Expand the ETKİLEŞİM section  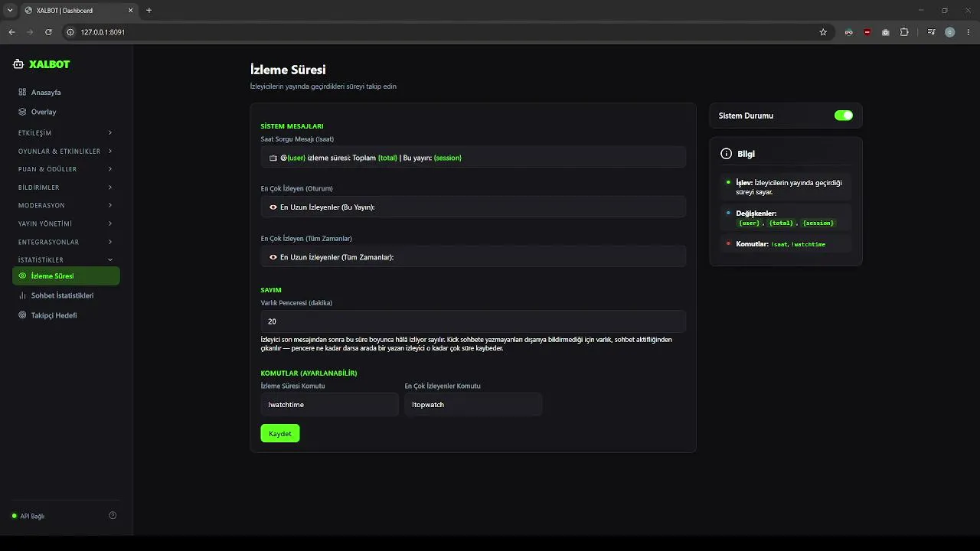tap(67, 133)
